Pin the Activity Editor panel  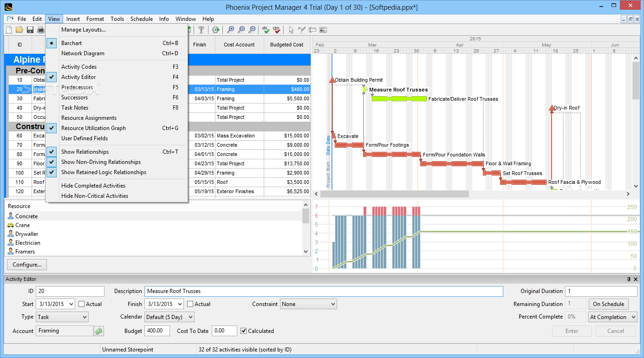tap(629, 279)
